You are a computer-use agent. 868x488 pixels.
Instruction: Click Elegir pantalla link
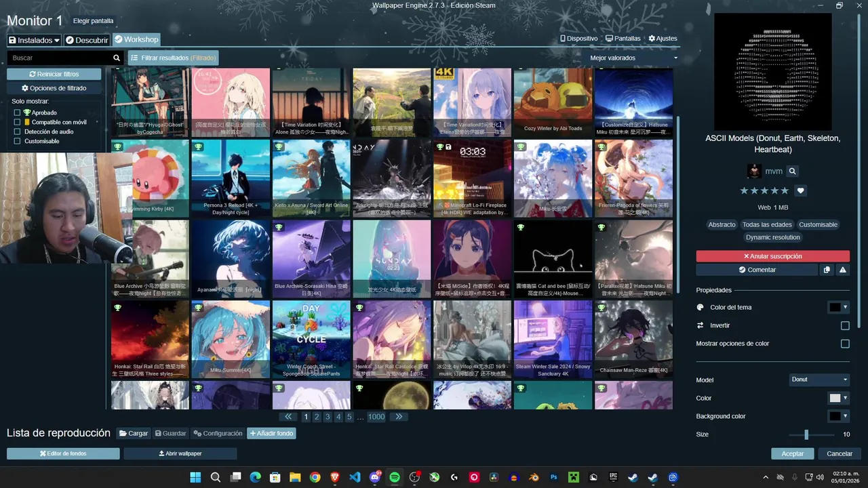(x=94, y=21)
